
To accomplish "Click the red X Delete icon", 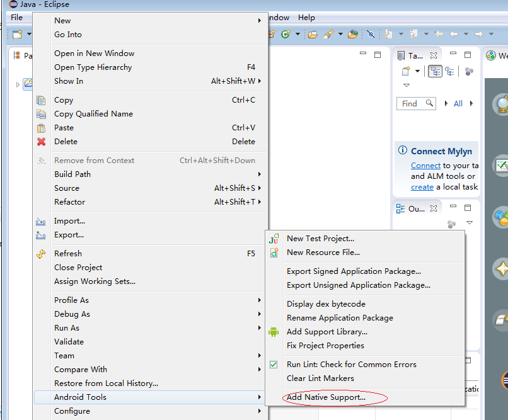I will pyautogui.click(x=42, y=142).
